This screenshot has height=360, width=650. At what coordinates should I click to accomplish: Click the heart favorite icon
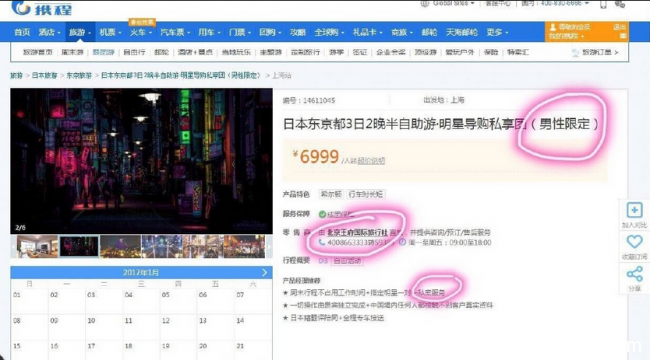click(x=634, y=242)
